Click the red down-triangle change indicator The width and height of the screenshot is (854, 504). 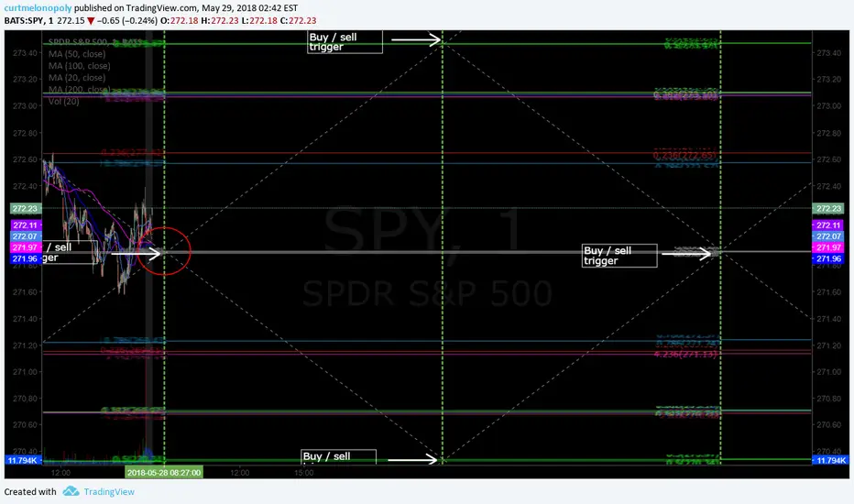pyautogui.click(x=91, y=21)
